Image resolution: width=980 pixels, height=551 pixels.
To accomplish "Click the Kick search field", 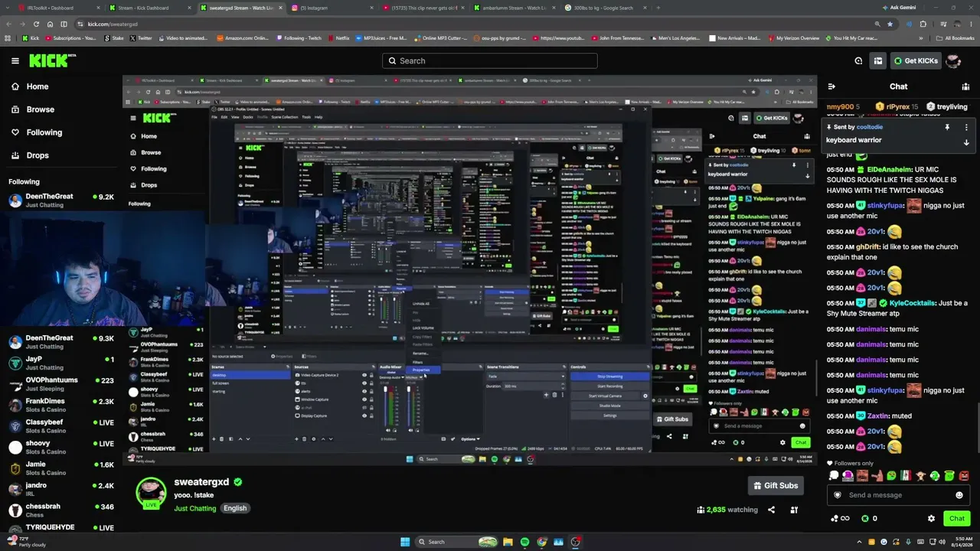I will tap(490, 60).
